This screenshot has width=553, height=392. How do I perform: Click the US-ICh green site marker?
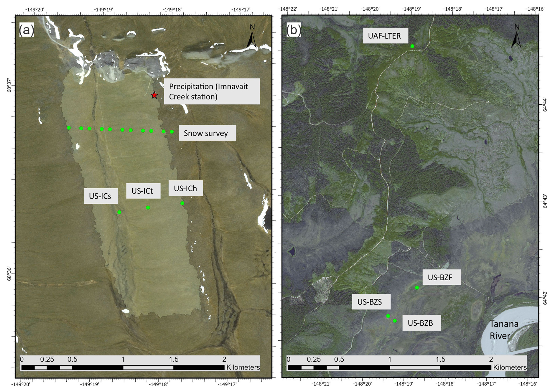tap(182, 203)
